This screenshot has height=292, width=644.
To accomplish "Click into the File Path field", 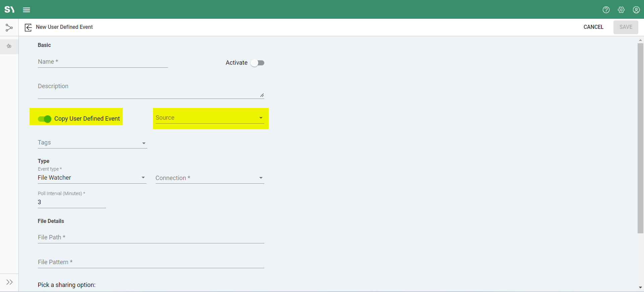I will [151, 237].
